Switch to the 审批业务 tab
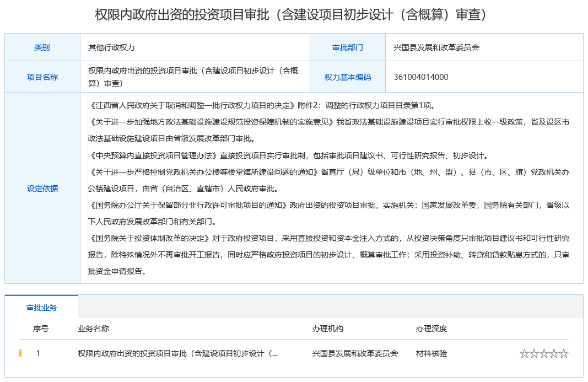The height and width of the screenshot is (382, 588). pos(42,307)
